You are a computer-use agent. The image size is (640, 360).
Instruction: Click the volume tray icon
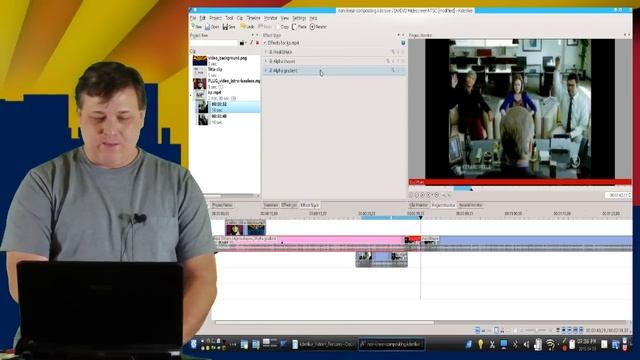click(x=526, y=345)
